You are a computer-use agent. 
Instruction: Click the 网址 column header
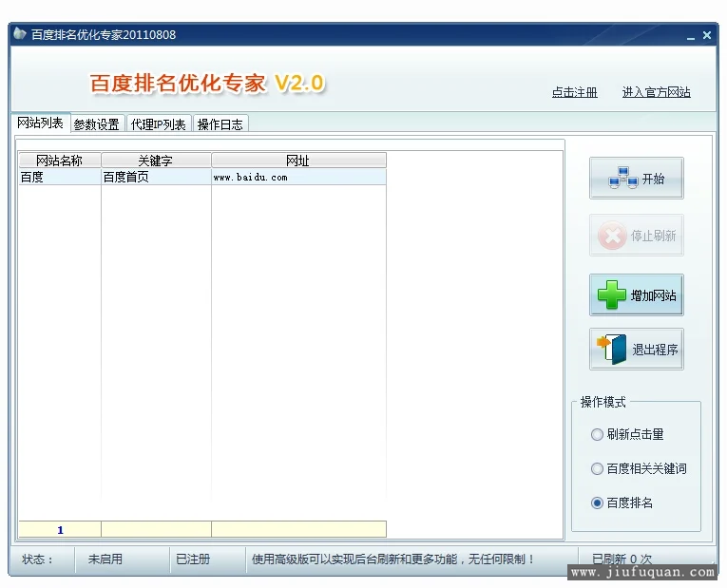pyautogui.click(x=297, y=161)
